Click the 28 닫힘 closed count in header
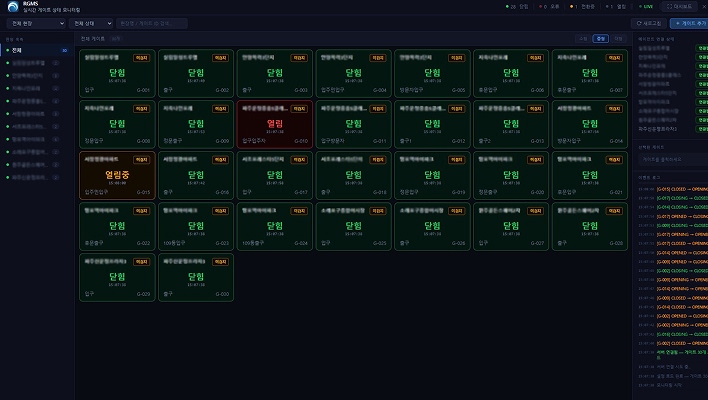Screen dimensions: 708x400 coord(517,7)
